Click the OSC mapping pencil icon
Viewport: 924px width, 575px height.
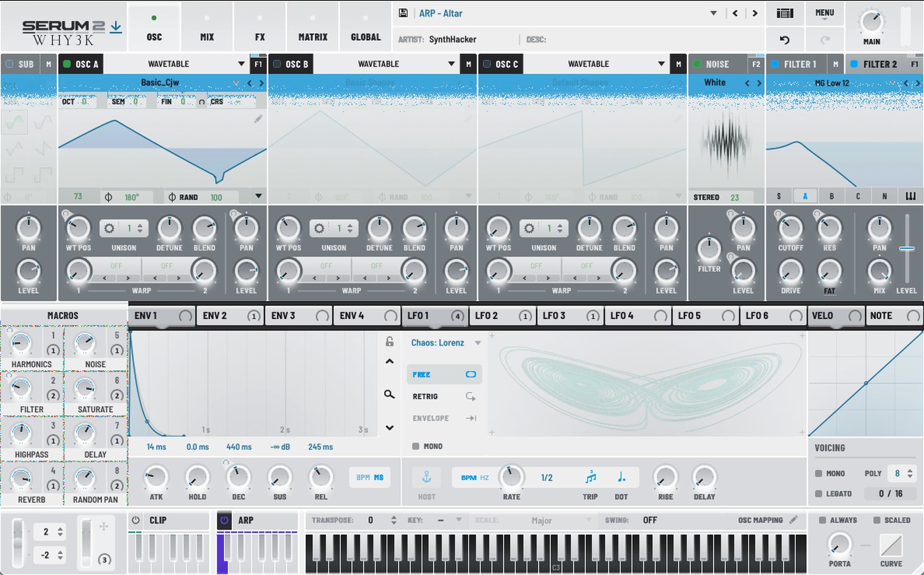tap(794, 520)
